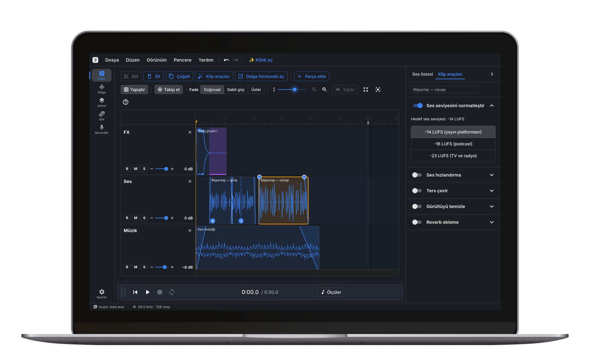
Task: Click the zoom out magnifier icon
Action: tap(314, 90)
